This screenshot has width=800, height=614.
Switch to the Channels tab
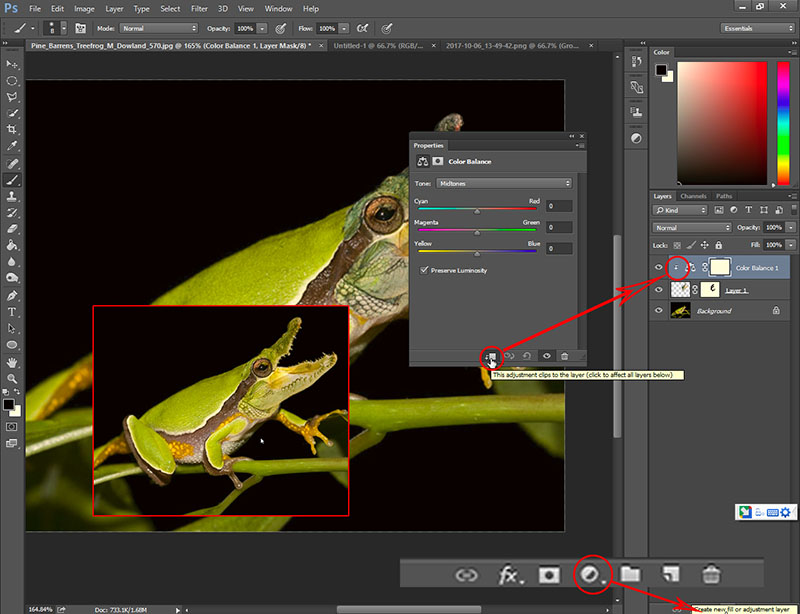click(694, 196)
